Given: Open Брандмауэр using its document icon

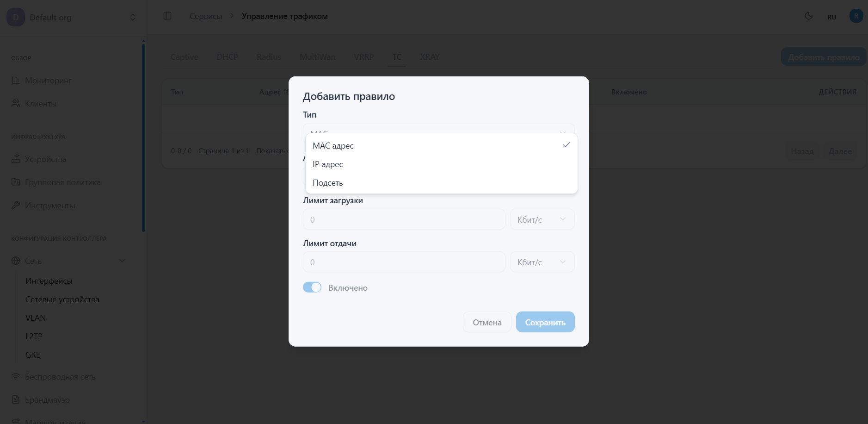Looking at the screenshot, I should [x=15, y=399].
